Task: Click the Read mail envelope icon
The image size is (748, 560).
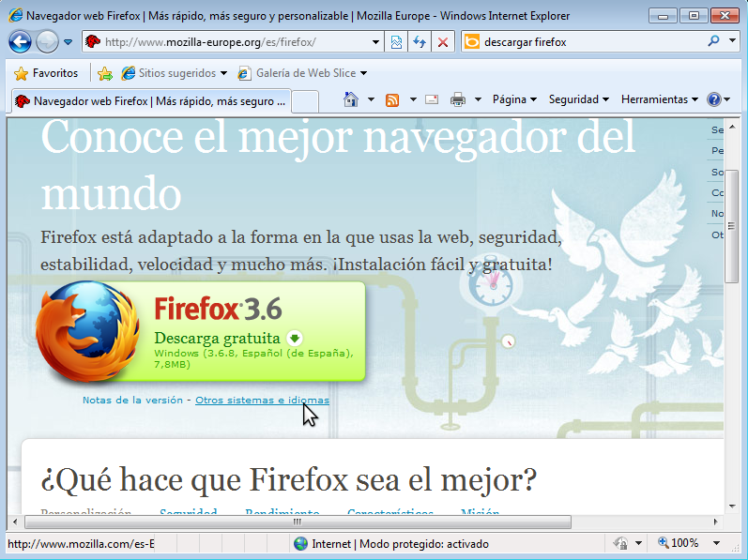Action: tap(432, 99)
